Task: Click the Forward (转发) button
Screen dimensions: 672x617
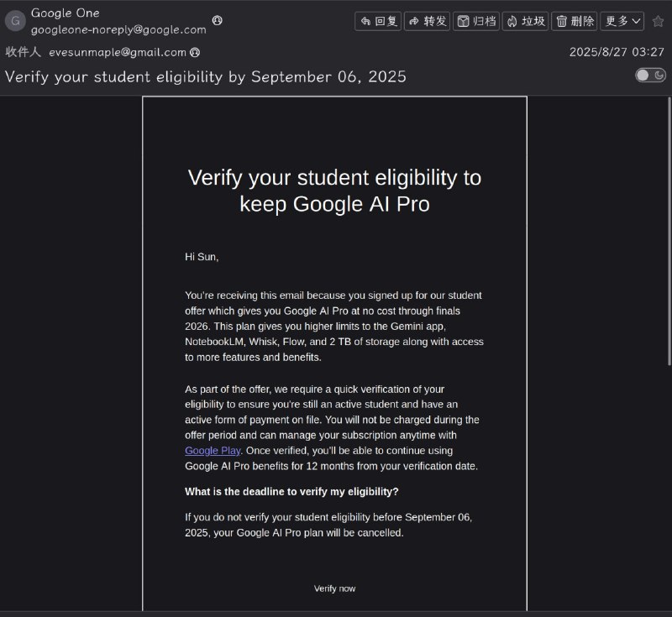Action: tap(427, 21)
